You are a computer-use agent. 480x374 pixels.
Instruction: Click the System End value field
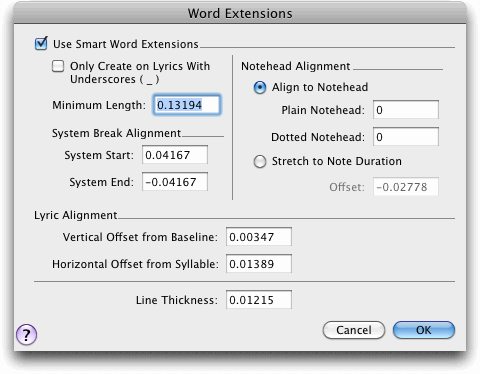175,182
